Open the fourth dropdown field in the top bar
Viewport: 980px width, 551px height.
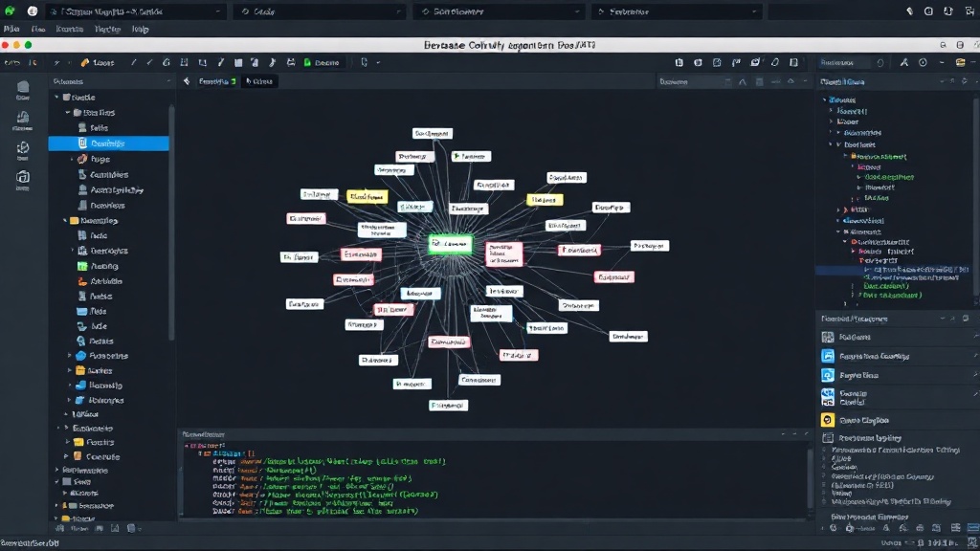(677, 11)
